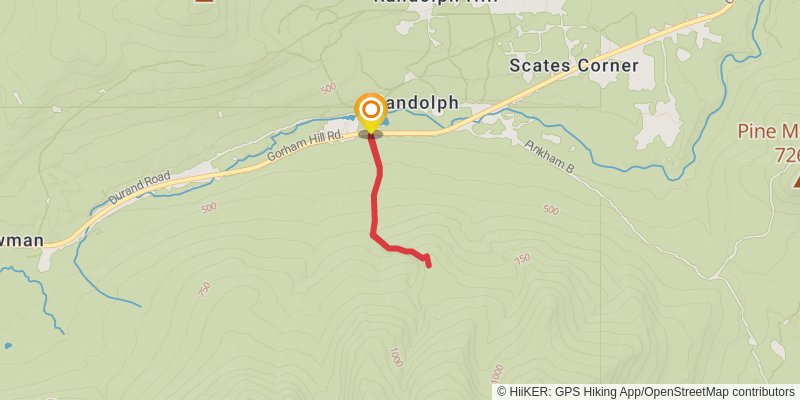Image resolution: width=800 pixels, height=400 pixels.
Task: Click the peak triangle at top left edge
Action: [204, 1]
